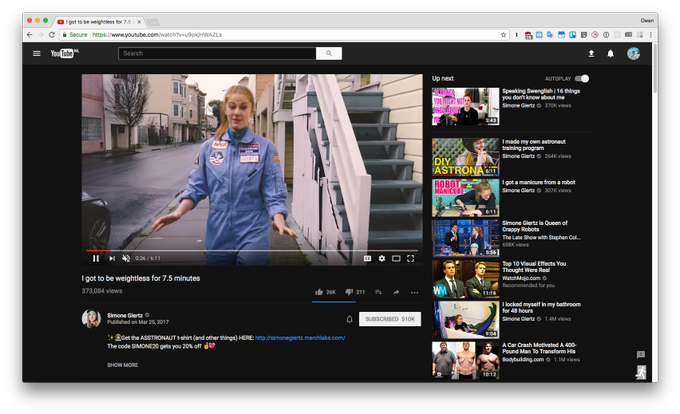
Task: Switch to theater mode view
Action: point(396,258)
